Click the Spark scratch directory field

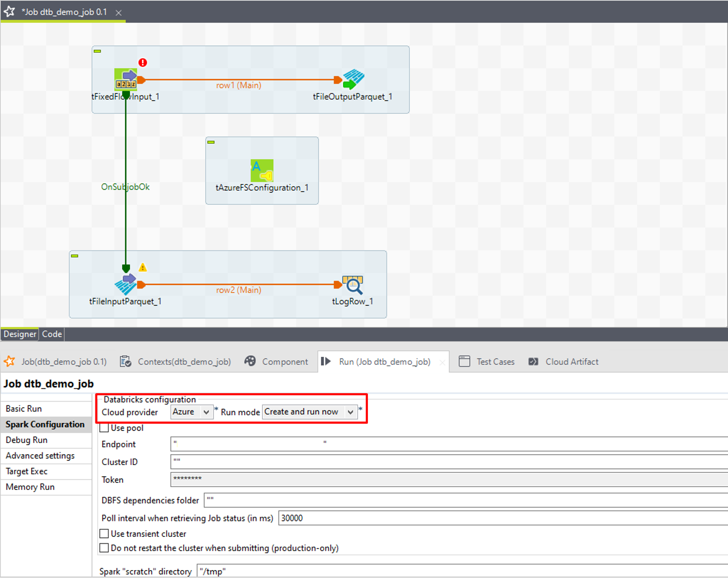coord(462,571)
